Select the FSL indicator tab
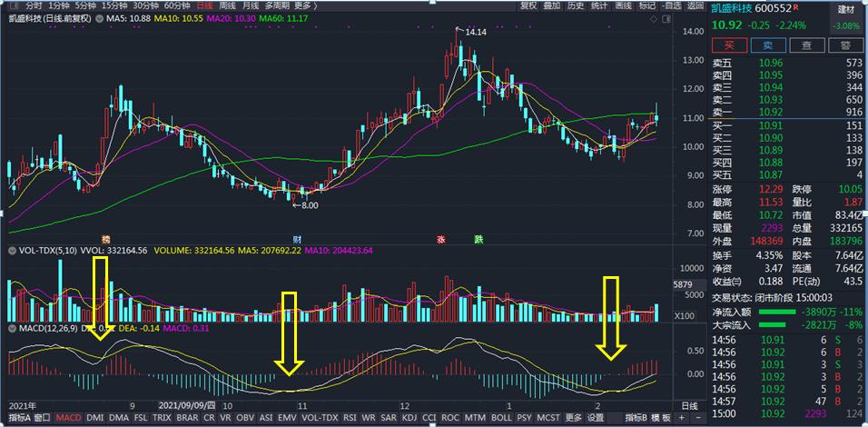Image resolution: width=868 pixels, height=427 pixels. point(141,417)
